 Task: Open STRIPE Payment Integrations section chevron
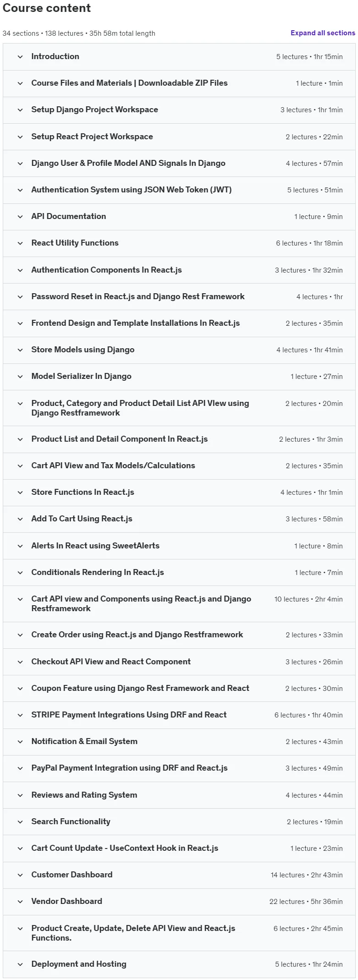pos(20,715)
